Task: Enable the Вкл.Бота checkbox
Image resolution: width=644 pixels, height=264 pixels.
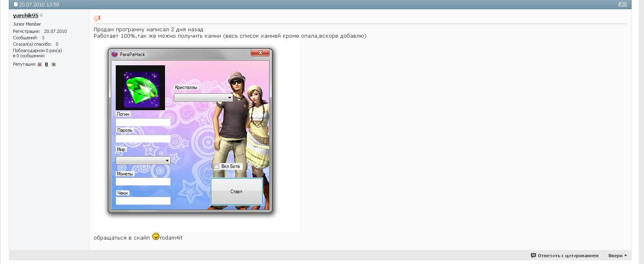Action: point(217,166)
